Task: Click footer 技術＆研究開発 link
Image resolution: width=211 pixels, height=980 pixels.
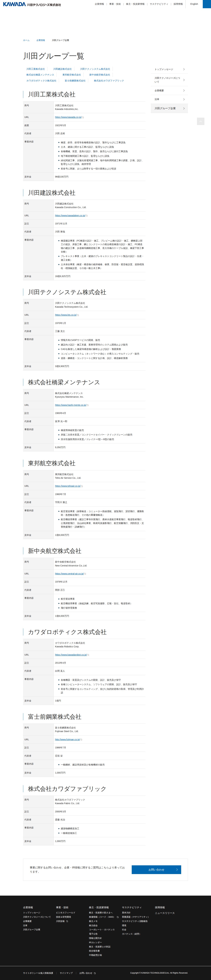Action: click(x=64, y=917)
